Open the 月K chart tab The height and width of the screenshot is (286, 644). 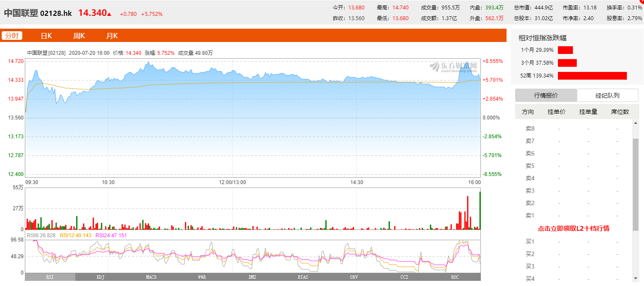[x=112, y=36]
